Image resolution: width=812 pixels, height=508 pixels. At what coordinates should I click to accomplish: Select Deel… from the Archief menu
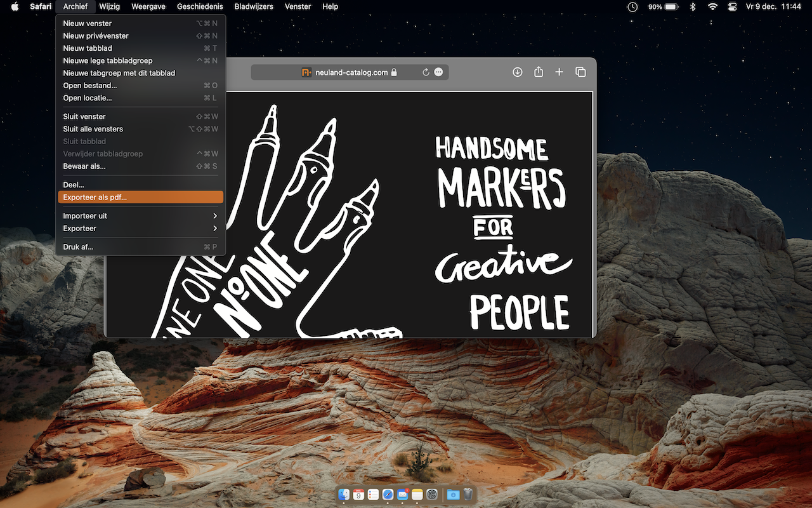pos(140,185)
